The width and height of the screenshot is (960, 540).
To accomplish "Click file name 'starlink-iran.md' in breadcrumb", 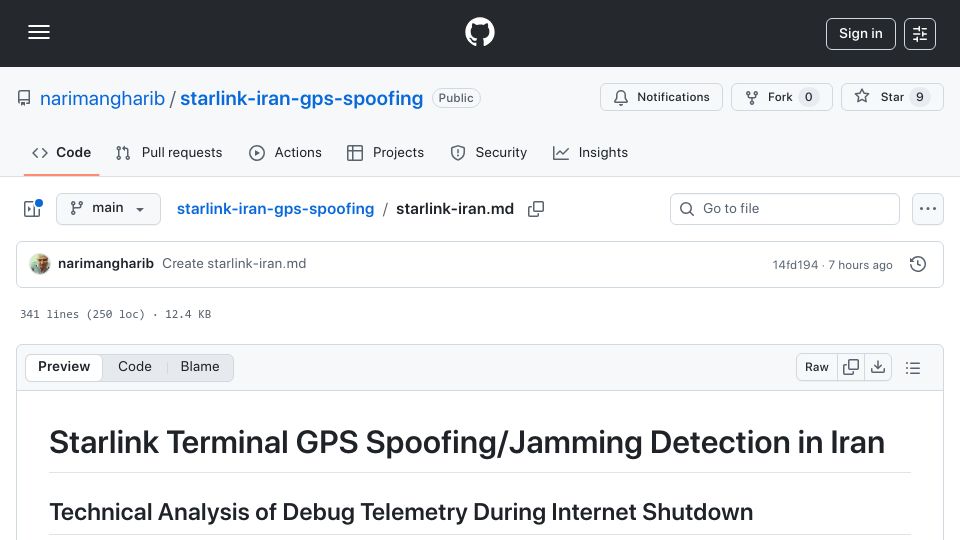I will pyautogui.click(x=455, y=209).
